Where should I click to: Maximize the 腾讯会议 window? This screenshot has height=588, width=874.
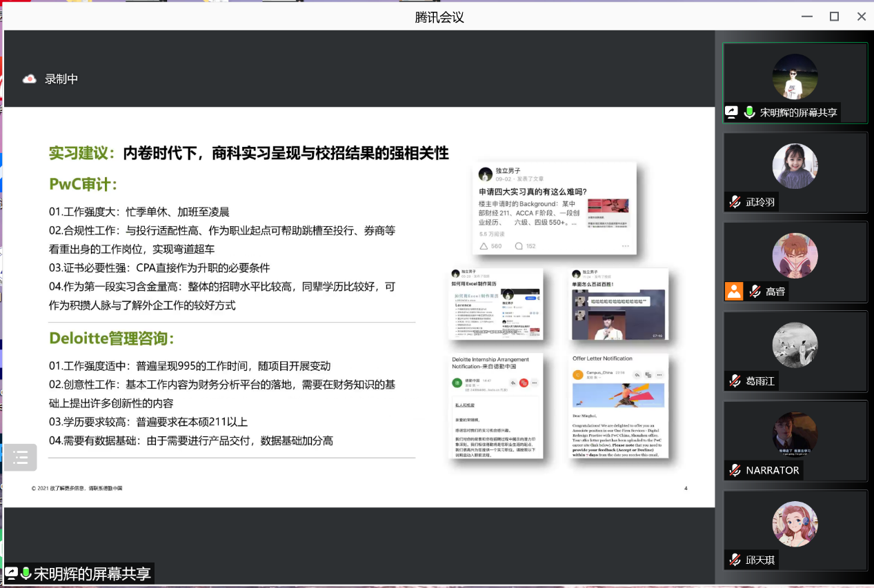point(834,17)
